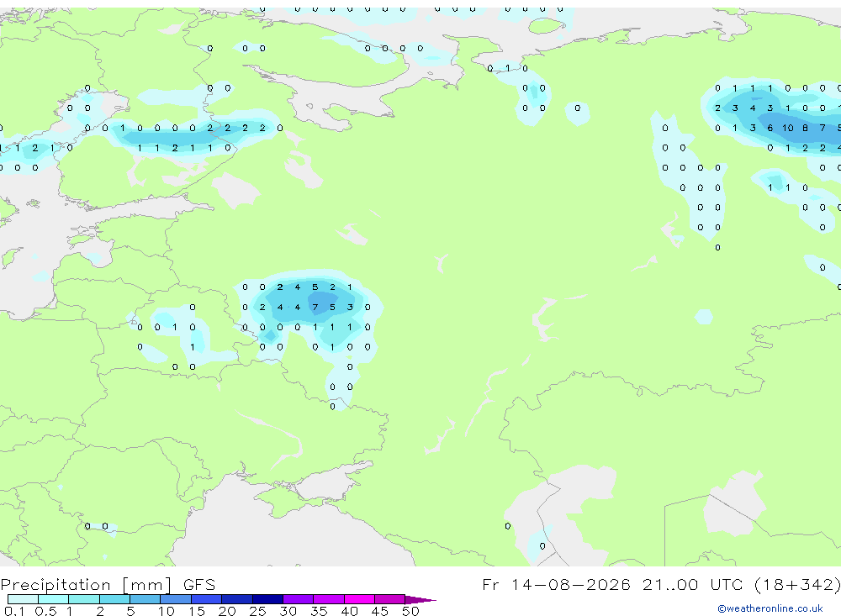Image resolution: width=841 pixels, height=616 pixels.
Task: Click the forecast date Fr 14-08-2026 label
Action: pos(556,584)
